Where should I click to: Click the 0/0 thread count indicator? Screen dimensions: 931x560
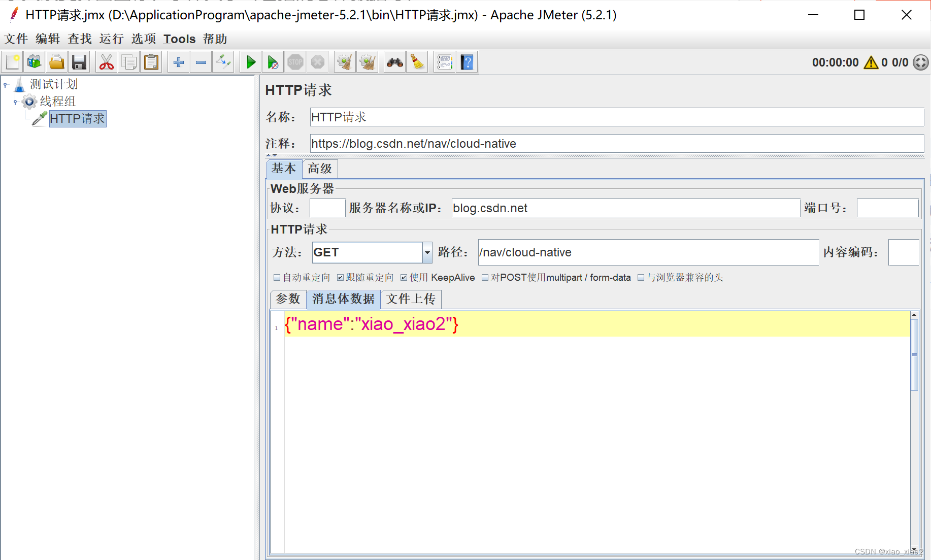click(x=900, y=62)
